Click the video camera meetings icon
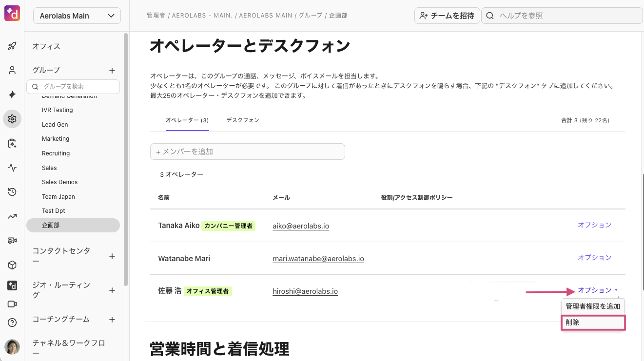Screen dimensions: 644x361 pos(12,304)
